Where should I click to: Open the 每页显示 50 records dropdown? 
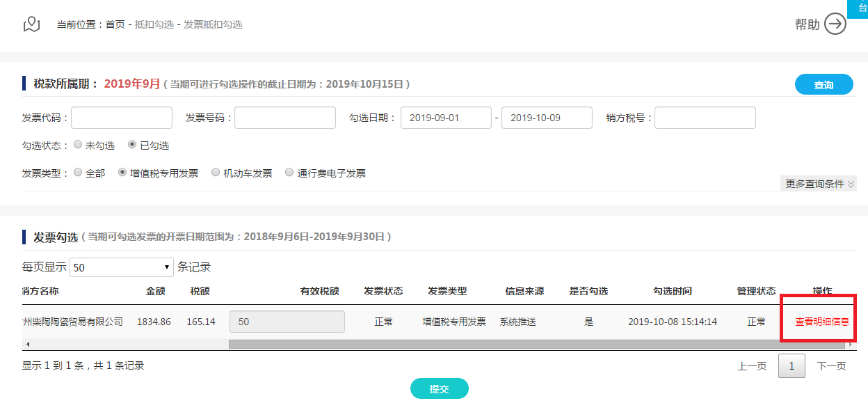pyautogui.click(x=122, y=267)
